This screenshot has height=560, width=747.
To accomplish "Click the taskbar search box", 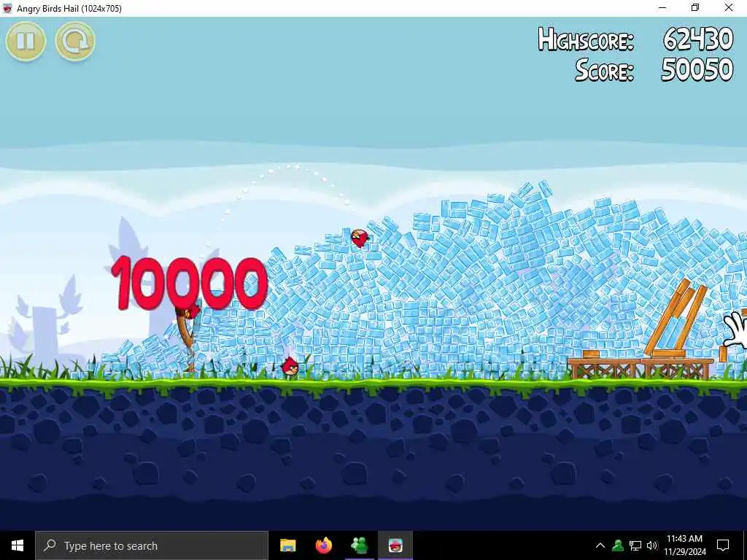I will point(152,545).
